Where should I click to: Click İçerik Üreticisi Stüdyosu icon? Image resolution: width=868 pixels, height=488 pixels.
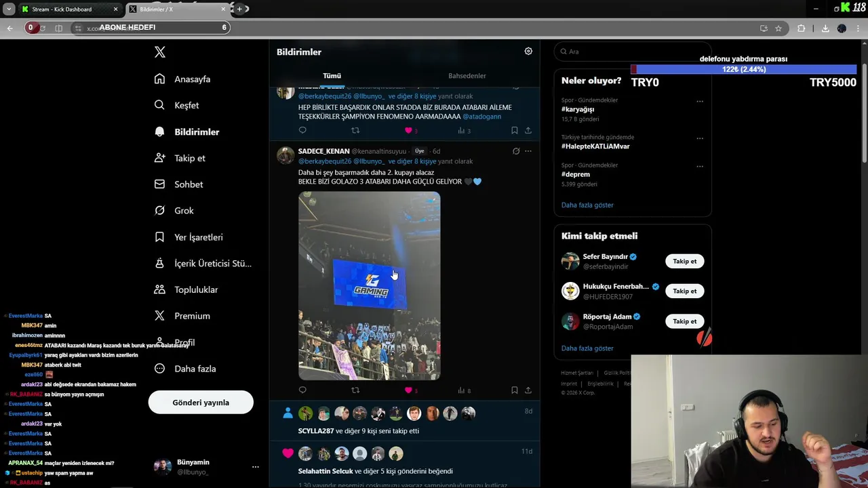tap(160, 263)
